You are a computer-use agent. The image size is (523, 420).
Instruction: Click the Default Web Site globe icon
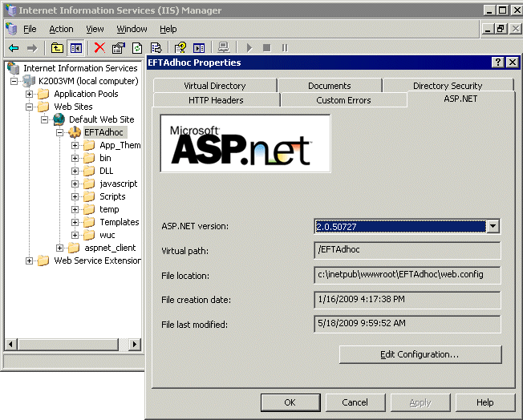[59, 119]
